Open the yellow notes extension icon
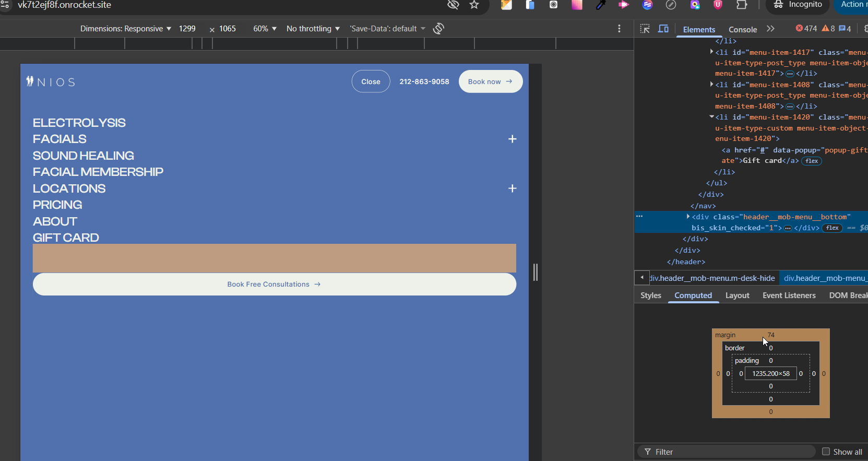This screenshot has width=868, height=461. click(x=506, y=5)
